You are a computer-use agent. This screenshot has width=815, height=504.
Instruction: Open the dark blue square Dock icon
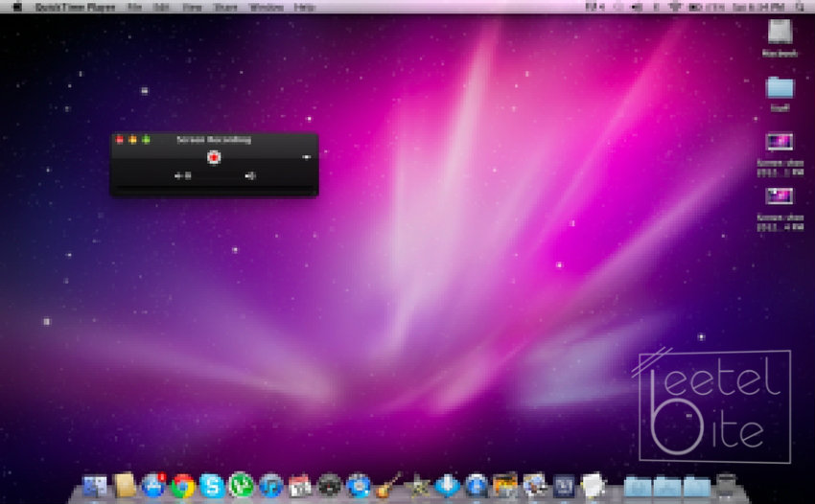pos(564,487)
